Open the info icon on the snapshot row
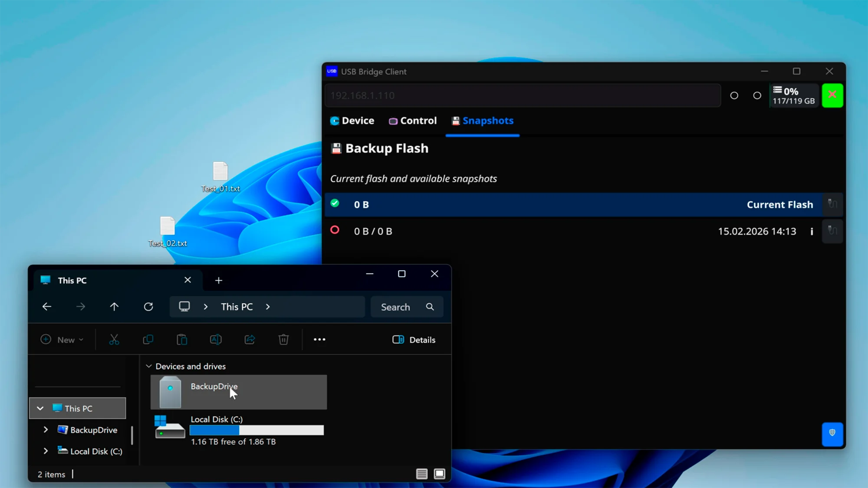 point(812,231)
